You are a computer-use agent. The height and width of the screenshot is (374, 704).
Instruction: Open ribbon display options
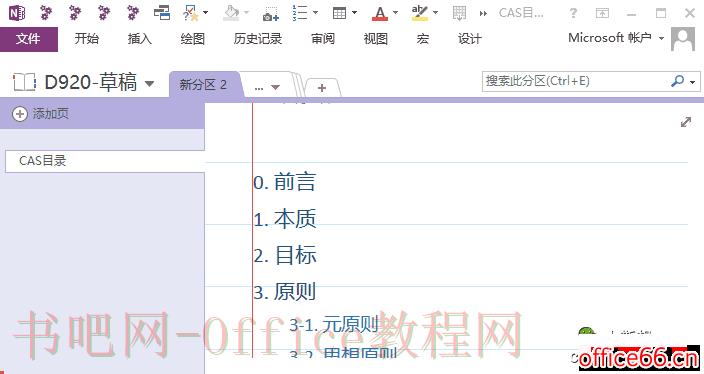(x=602, y=13)
